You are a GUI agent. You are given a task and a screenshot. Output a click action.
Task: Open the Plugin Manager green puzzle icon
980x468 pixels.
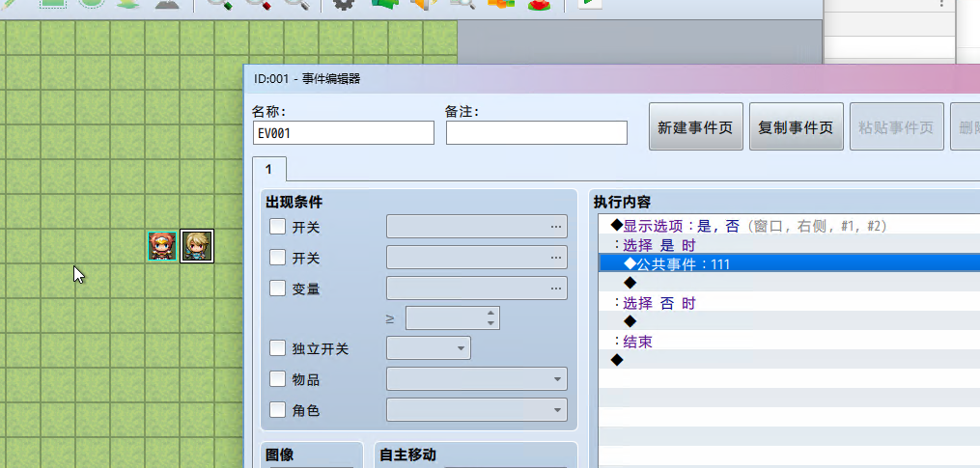pyautogui.click(x=385, y=4)
